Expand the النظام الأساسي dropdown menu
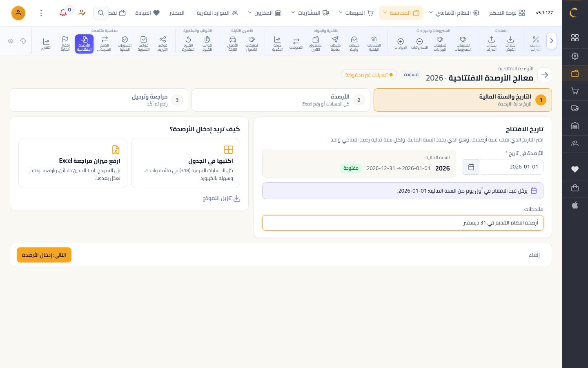588x368 pixels. click(454, 13)
